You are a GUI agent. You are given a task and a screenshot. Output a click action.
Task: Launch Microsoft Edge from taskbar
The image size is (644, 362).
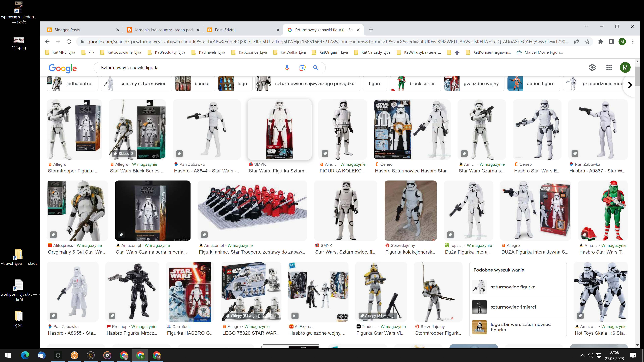pyautogui.click(x=25, y=355)
